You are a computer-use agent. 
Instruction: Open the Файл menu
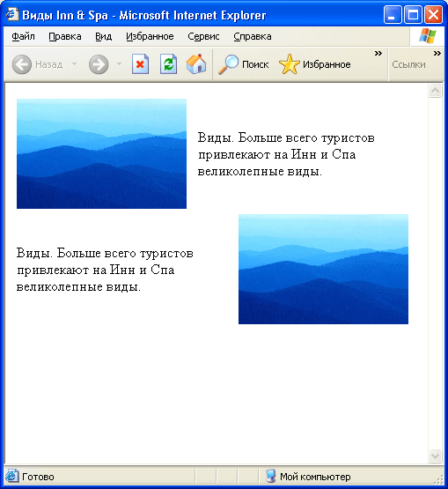click(x=24, y=36)
